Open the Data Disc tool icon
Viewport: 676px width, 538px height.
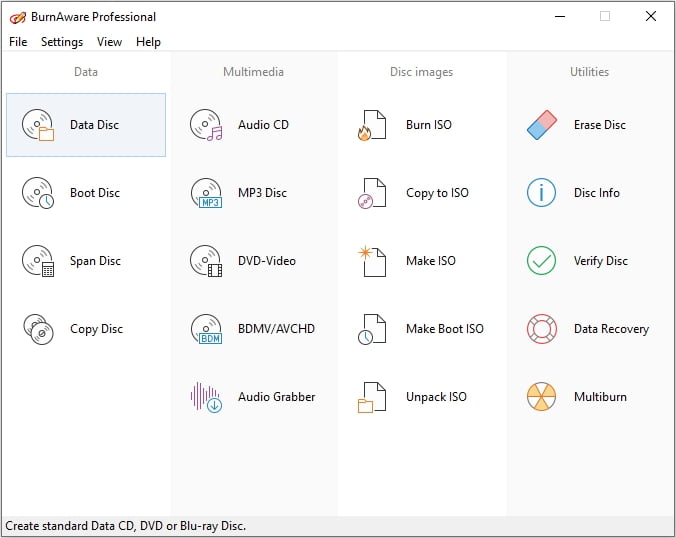[38, 125]
